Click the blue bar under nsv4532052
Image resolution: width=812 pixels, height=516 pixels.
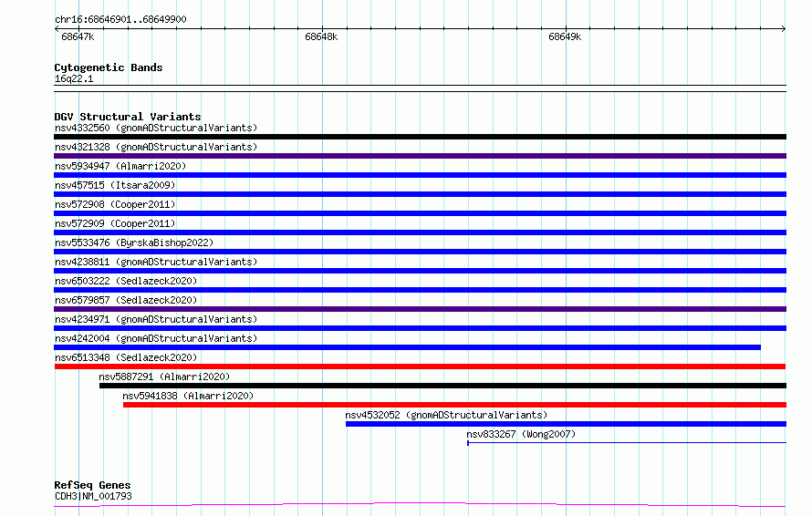(566, 424)
